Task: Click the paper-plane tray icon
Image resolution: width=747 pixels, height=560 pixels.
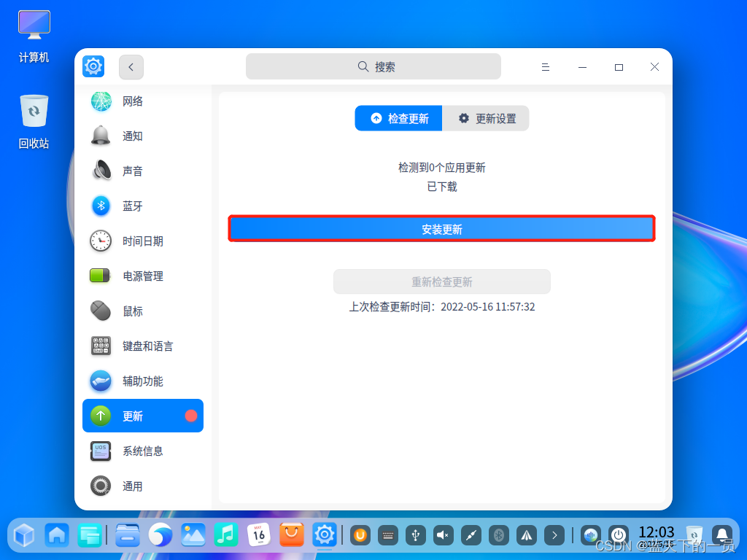Action: pos(527,536)
